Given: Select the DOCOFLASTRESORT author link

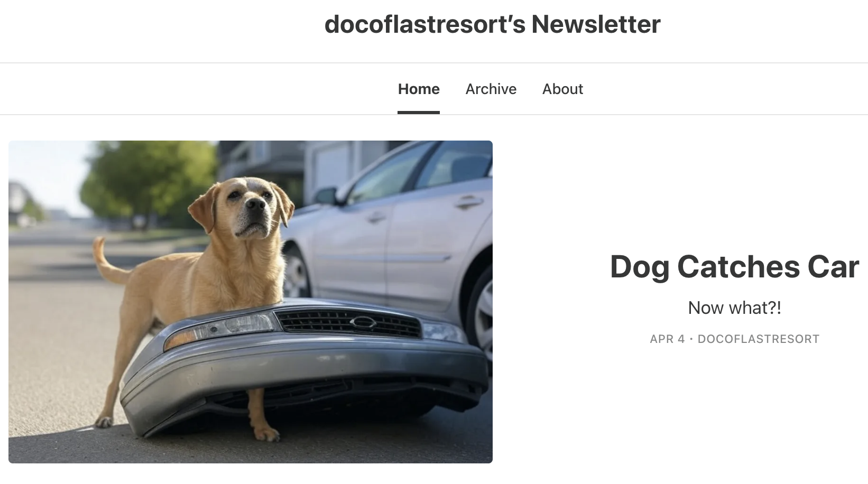Looking at the screenshot, I should (x=759, y=339).
